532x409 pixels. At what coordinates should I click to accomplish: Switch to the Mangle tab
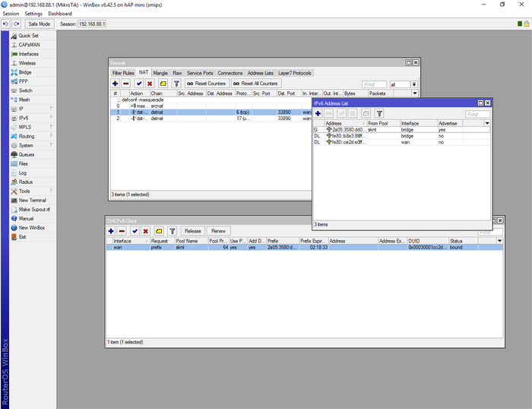pyautogui.click(x=160, y=73)
